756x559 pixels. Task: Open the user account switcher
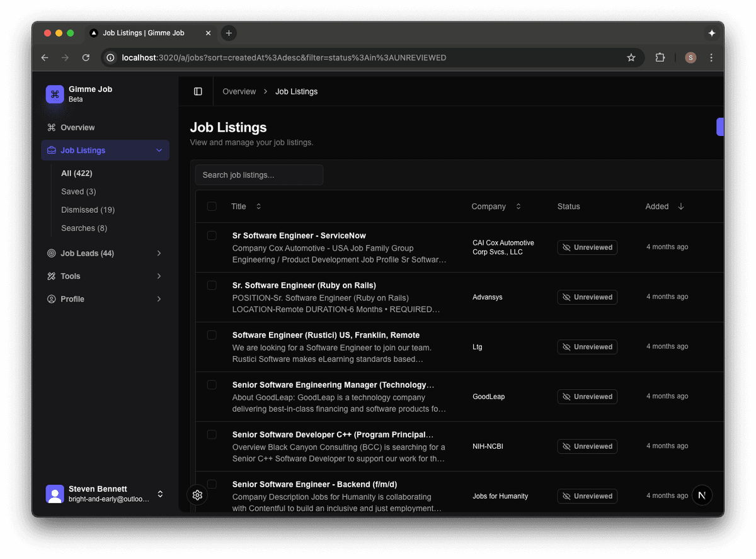[160, 494]
